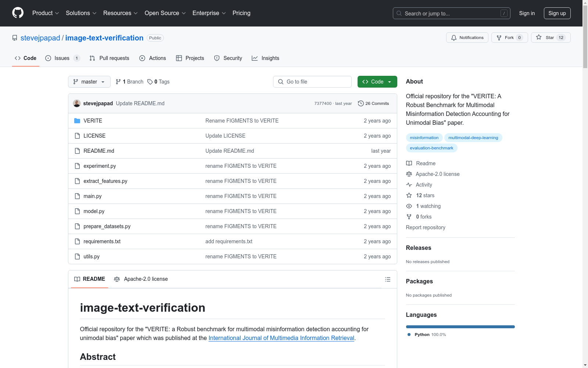588x368 pixels.
Task: Open the image-text-verification repository link
Action: (104, 38)
